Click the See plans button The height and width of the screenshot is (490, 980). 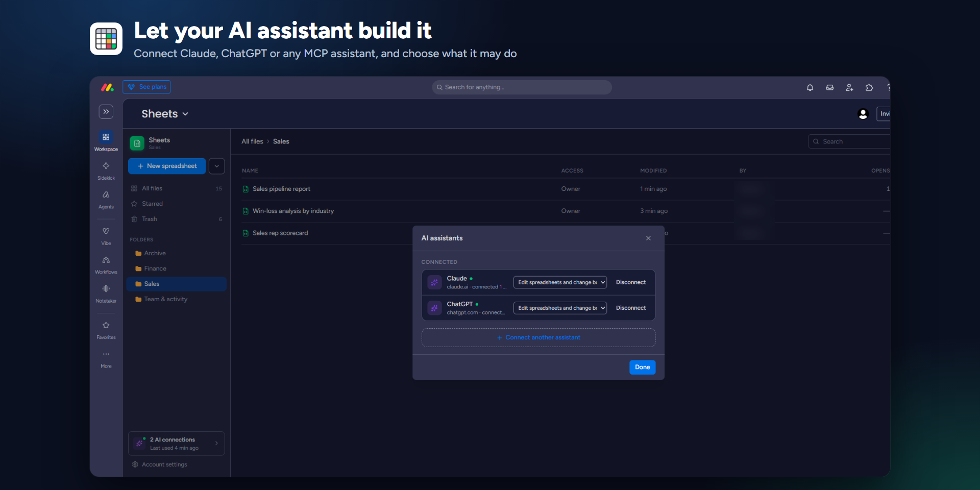coord(146,87)
